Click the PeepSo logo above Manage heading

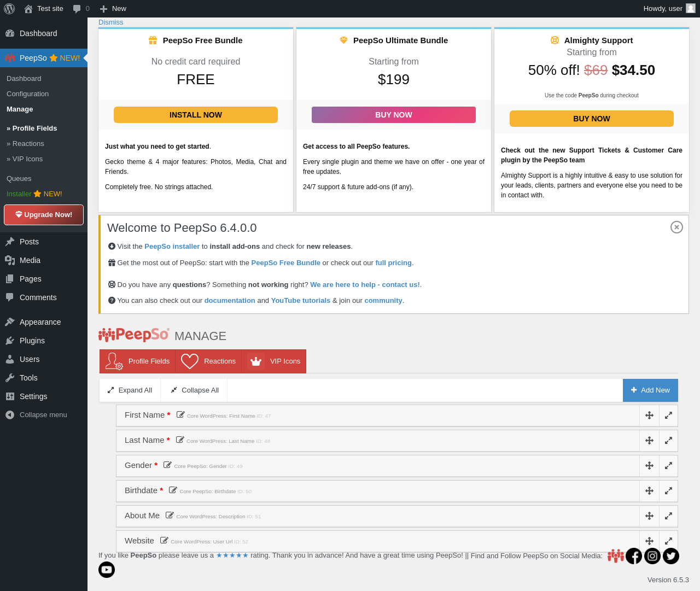coord(134,335)
